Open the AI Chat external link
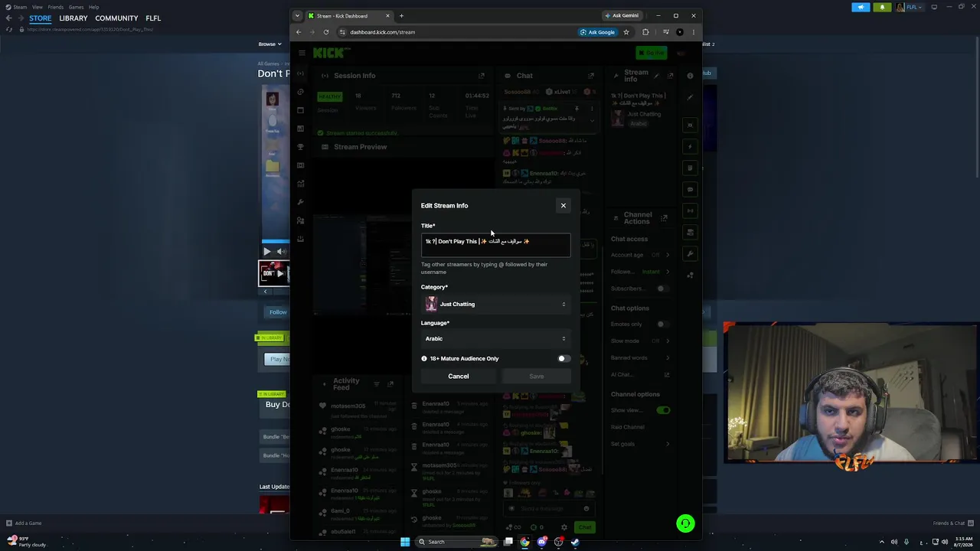This screenshot has width=980, height=551. (x=667, y=375)
